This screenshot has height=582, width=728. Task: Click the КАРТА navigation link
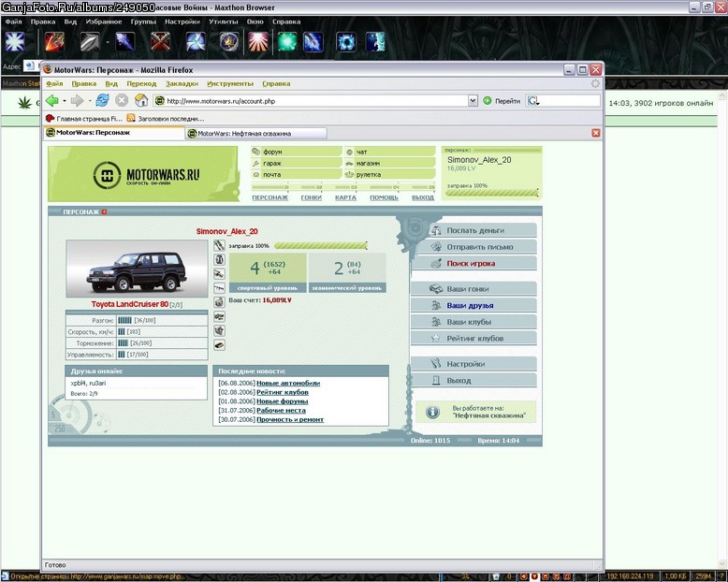(x=345, y=197)
